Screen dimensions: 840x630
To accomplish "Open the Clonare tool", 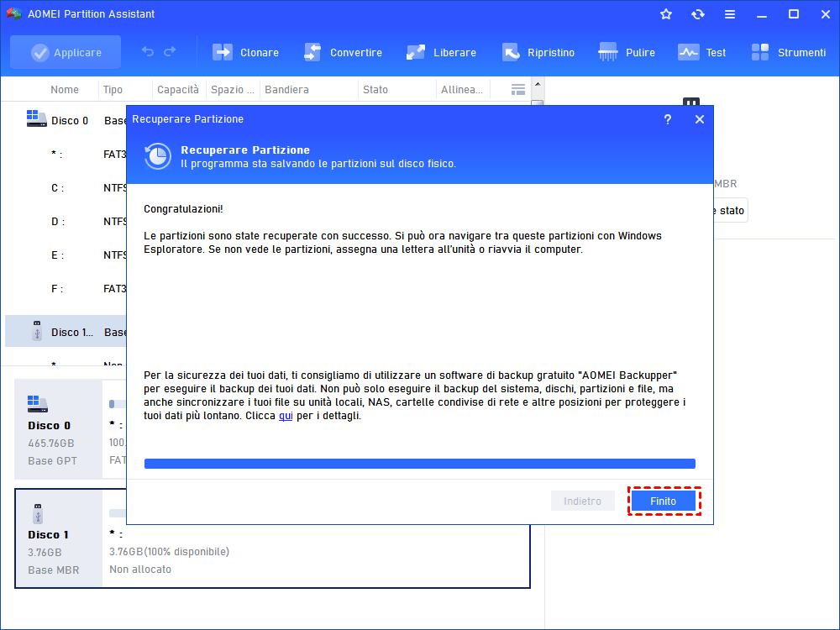I will pos(245,52).
